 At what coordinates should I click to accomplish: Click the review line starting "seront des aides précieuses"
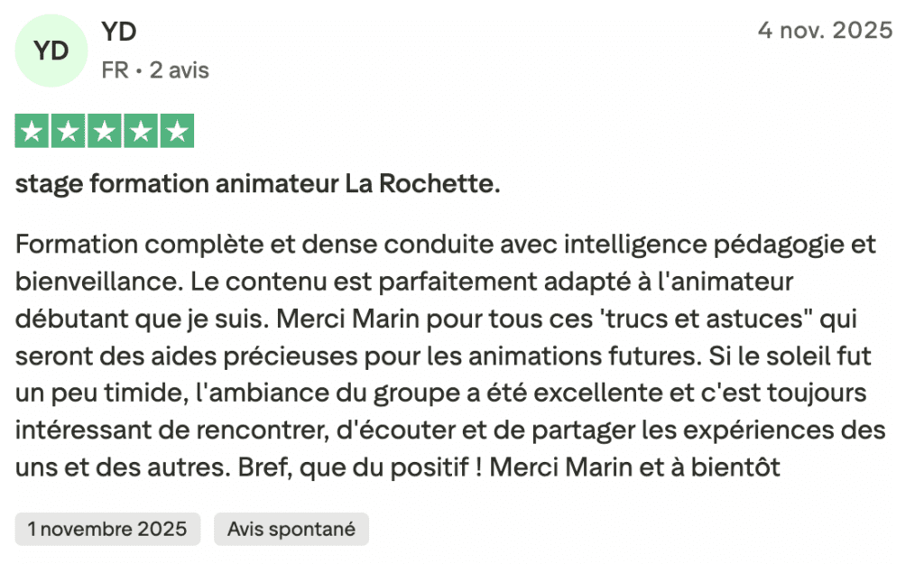[443, 356]
